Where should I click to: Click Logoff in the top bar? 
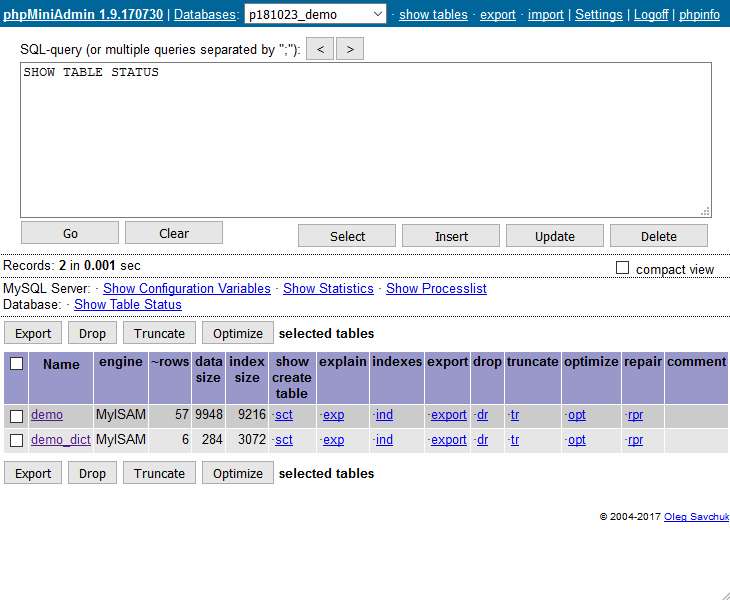click(x=651, y=14)
